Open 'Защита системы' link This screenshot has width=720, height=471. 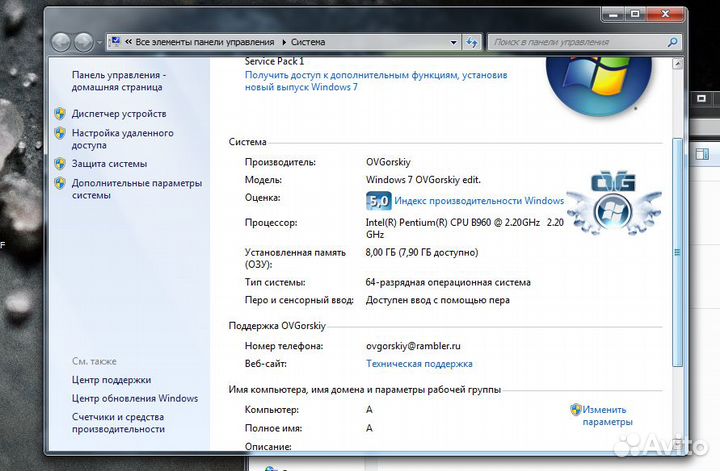[x=109, y=164]
